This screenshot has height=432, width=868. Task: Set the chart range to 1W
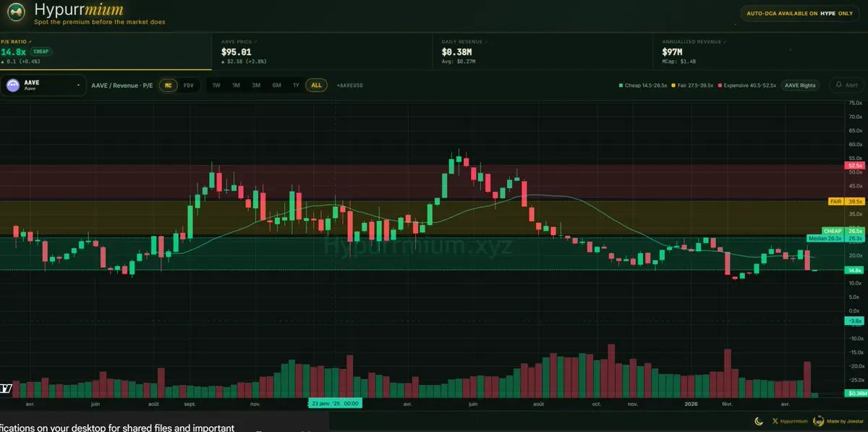[216, 85]
